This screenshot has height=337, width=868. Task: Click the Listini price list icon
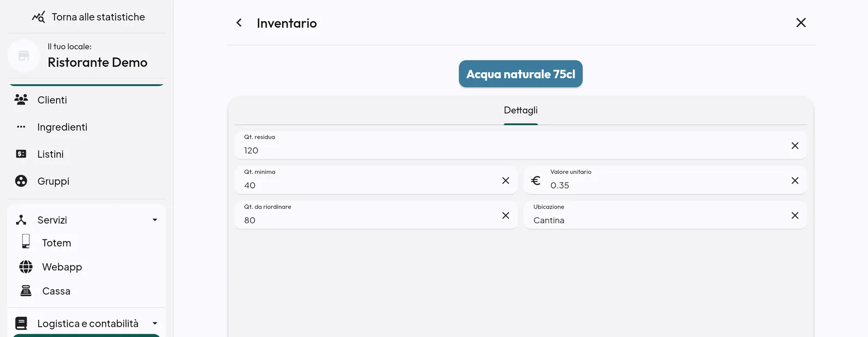click(x=21, y=154)
